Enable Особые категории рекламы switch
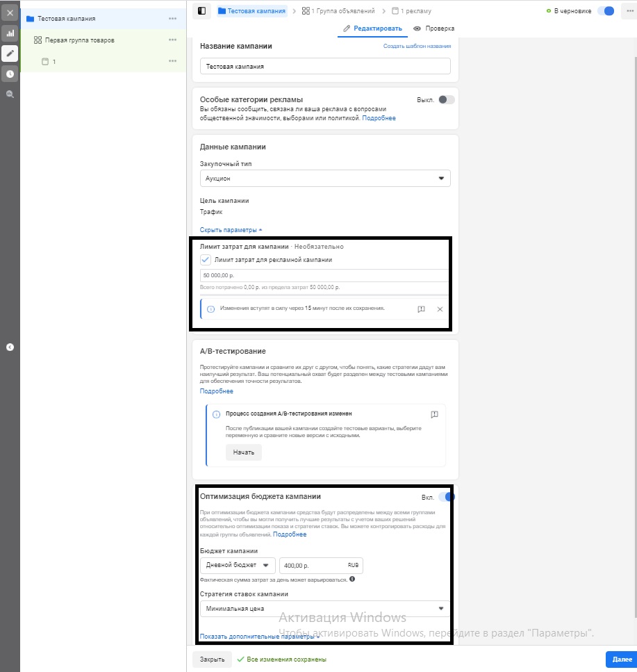Viewport: 637px width, 672px height. pyautogui.click(x=447, y=100)
